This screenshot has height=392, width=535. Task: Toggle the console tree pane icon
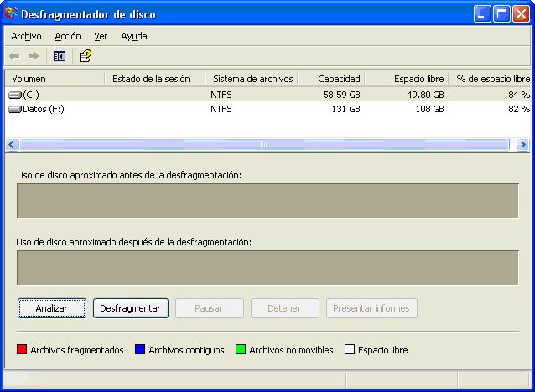(x=60, y=56)
